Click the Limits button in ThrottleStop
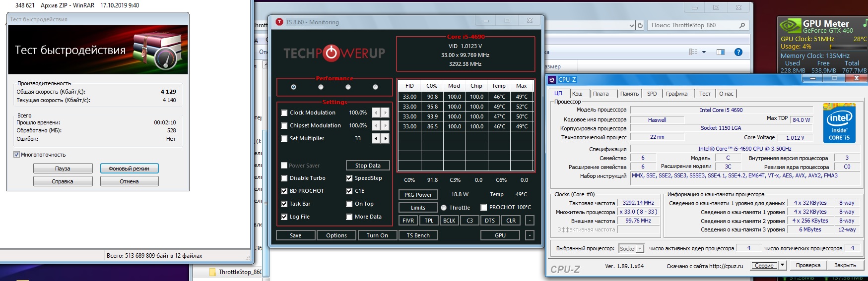868x281 pixels. tap(418, 208)
